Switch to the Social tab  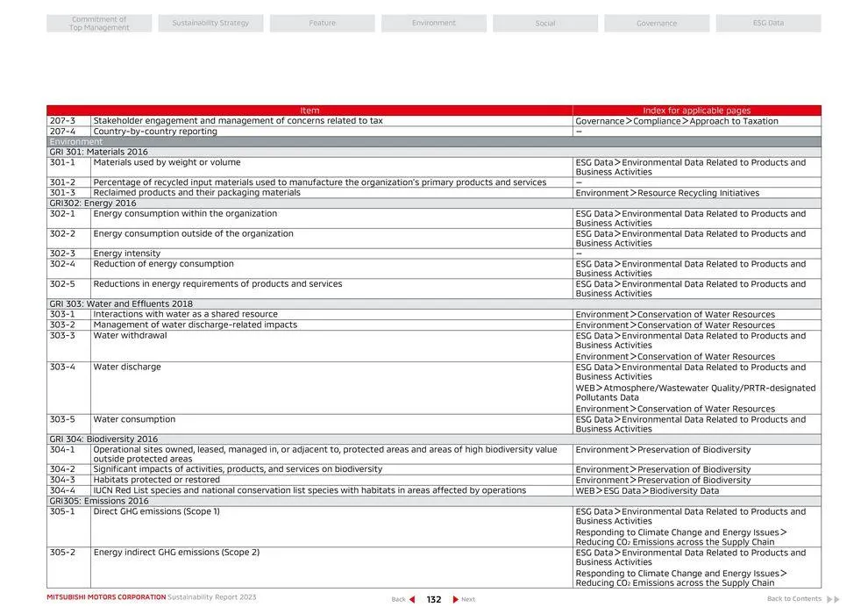pos(545,22)
